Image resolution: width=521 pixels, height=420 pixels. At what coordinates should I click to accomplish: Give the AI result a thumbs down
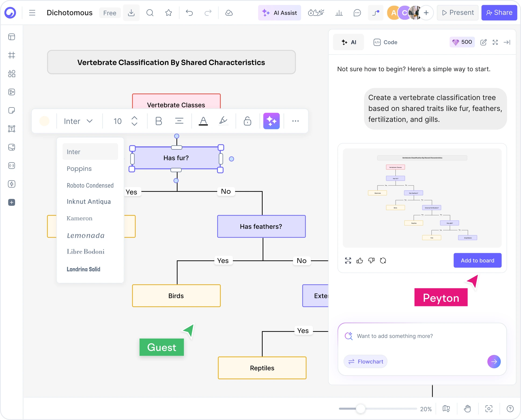click(x=371, y=260)
